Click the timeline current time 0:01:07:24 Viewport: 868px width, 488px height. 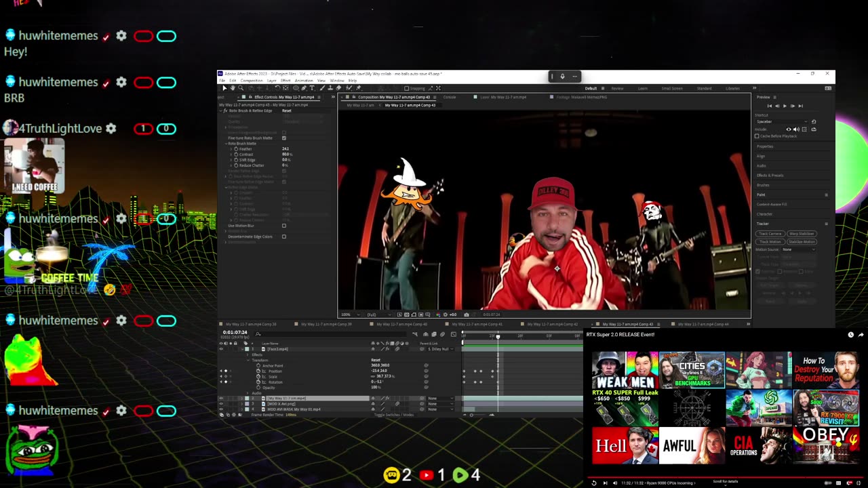pyautogui.click(x=235, y=332)
